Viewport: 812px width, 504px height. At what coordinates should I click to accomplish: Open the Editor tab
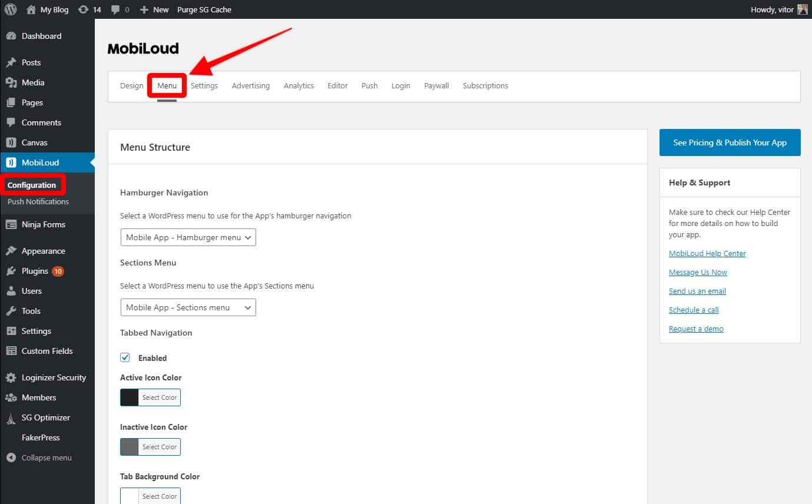337,85
